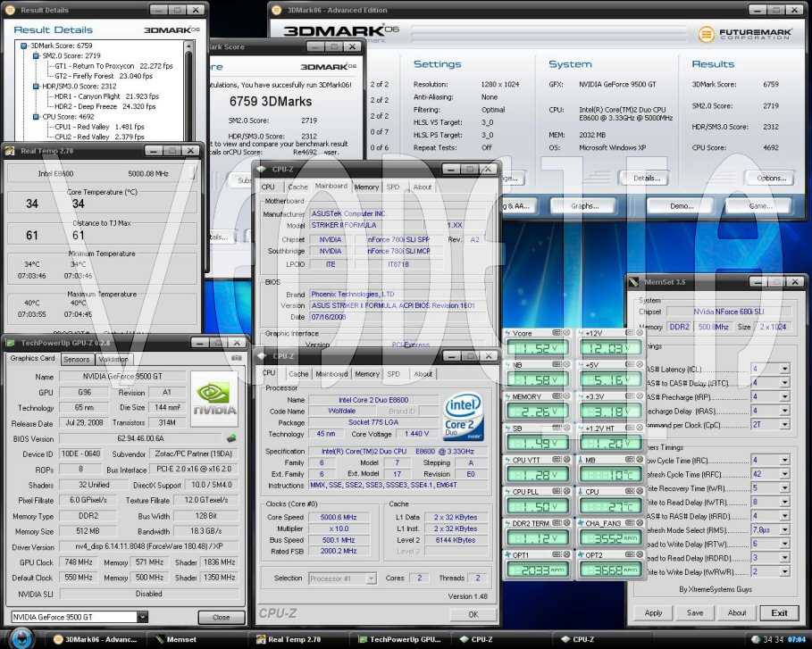Click the Demo... button in 3DMark06
812x649 pixels.
tap(682, 206)
